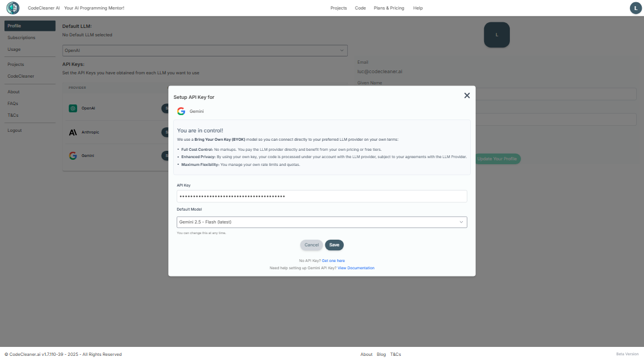
Task: Save the Gemini API key
Action: click(334, 245)
